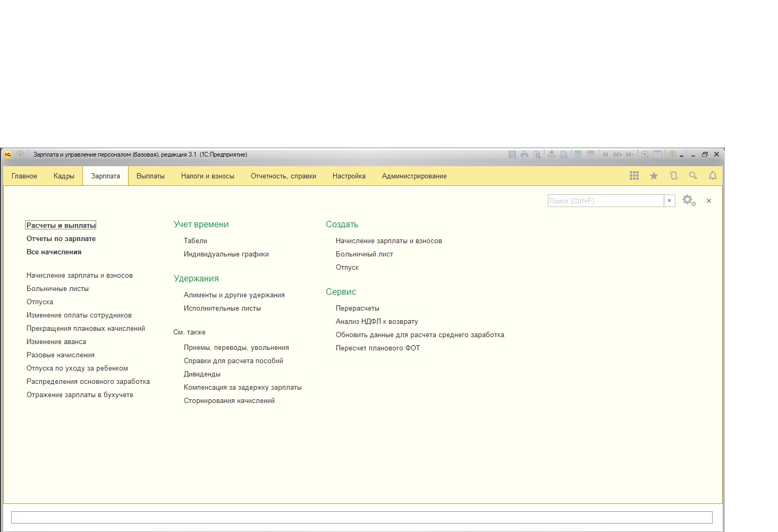Open the Calendar icon showing 31
This screenshot has width=778, height=532.
click(x=590, y=155)
